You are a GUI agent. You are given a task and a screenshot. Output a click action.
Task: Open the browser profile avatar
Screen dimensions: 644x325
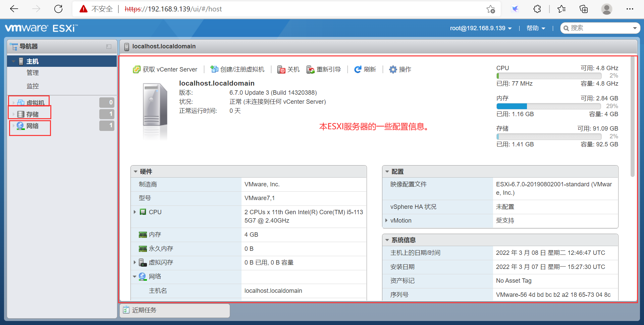point(606,9)
